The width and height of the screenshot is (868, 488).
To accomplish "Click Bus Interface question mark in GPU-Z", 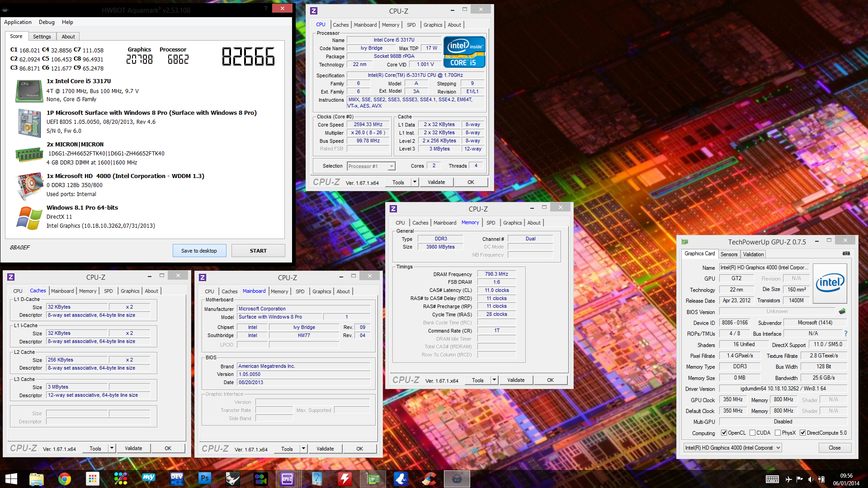I will (x=845, y=333).
